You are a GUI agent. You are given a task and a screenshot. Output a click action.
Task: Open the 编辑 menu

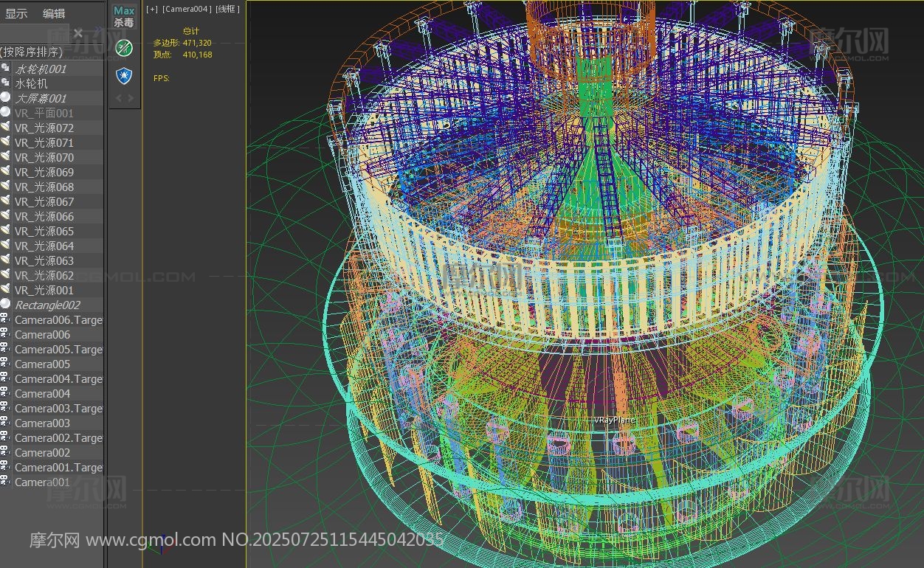click(54, 13)
